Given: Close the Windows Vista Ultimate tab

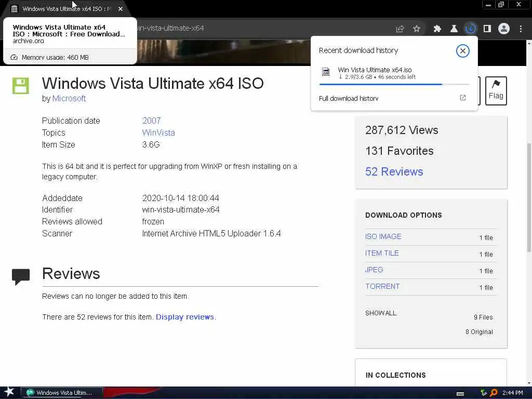Looking at the screenshot, I should (121, 9).
